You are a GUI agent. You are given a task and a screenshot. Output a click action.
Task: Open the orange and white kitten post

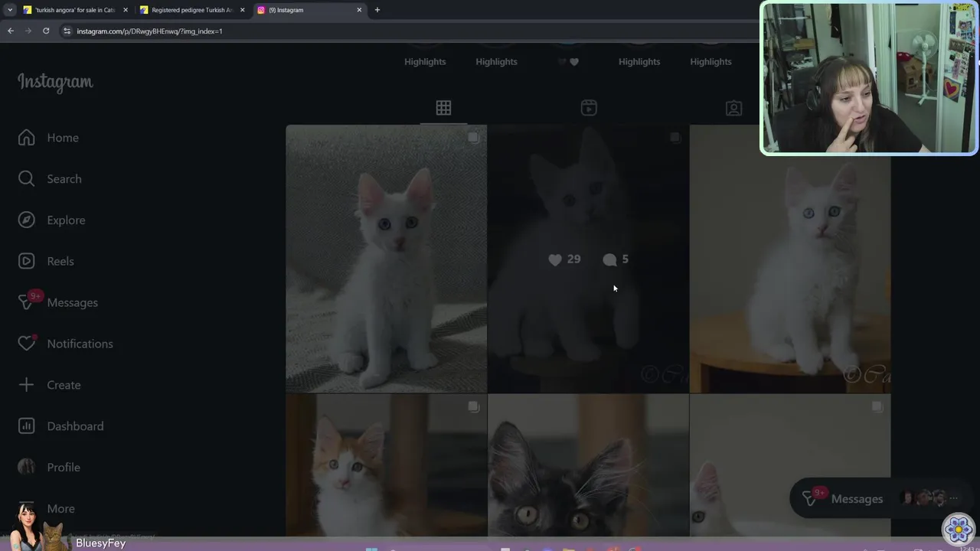[x=386, y=465]
